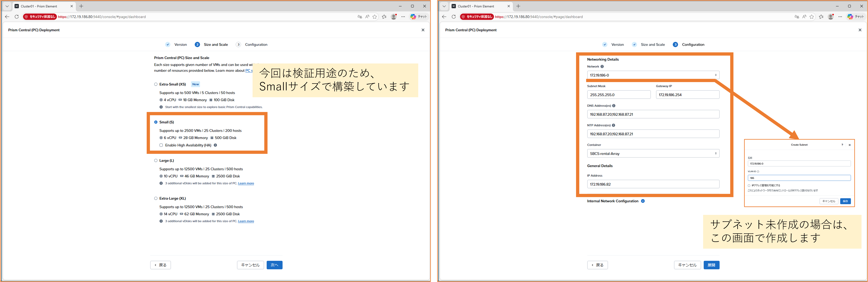Open the Network dropdown showing 172.19.186-0
868x282 pixels.
tap(653, 75)
